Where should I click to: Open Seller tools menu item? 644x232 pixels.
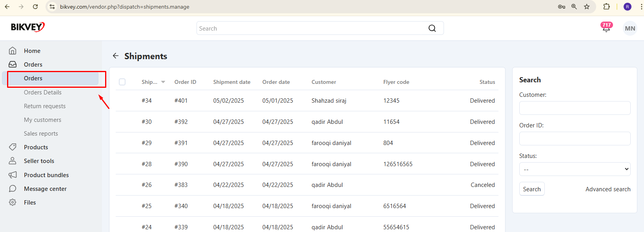[x=39, y=161]
